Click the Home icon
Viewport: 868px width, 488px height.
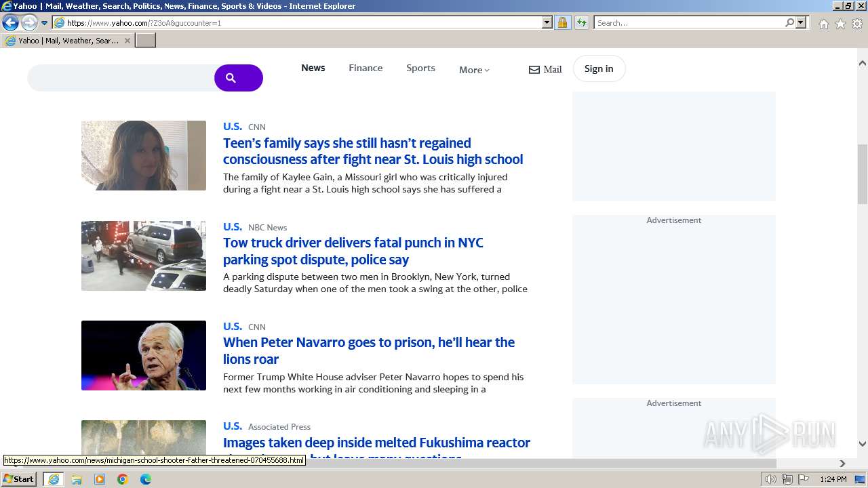coord(823,24)
